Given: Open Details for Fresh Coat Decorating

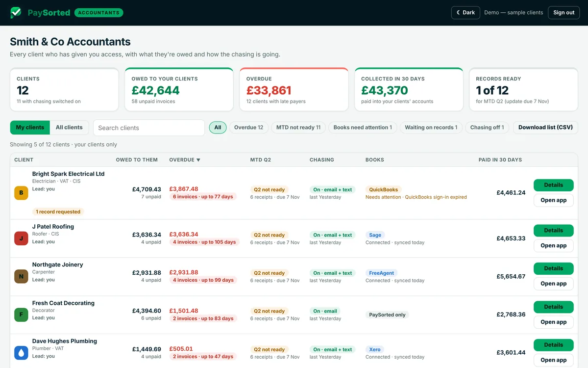Looking at the screenshot, I should coord(554,307).
